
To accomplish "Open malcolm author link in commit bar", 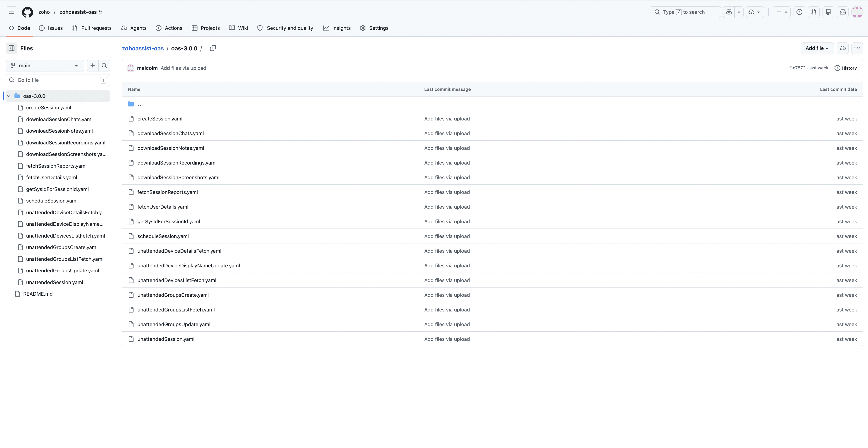I will point(147,68).
